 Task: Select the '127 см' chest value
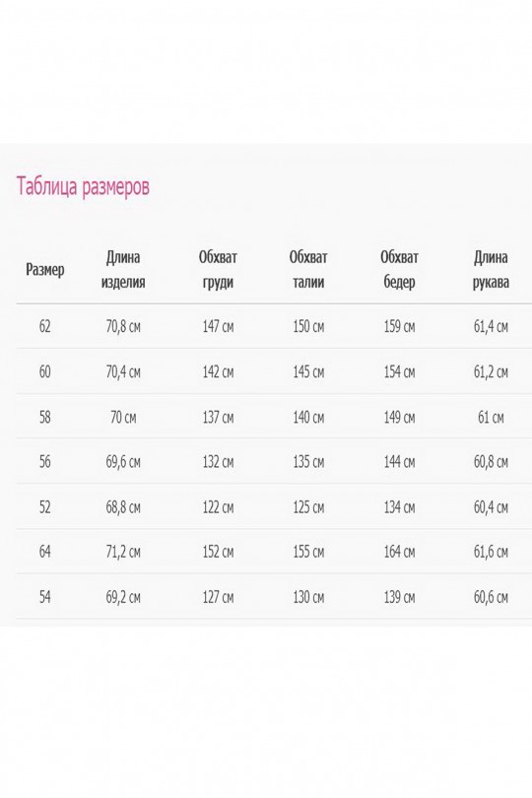[218, 596]
